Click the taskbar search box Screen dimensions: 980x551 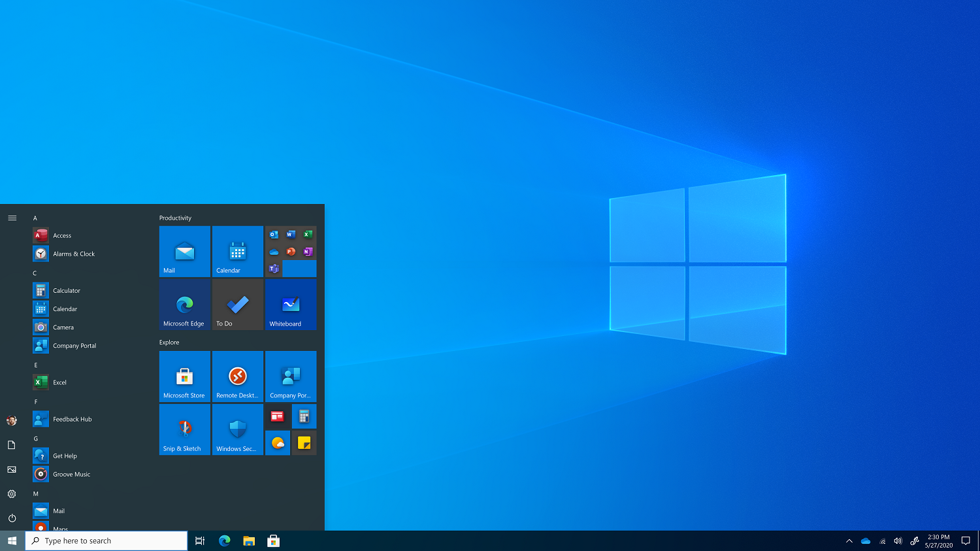click(106, 541)
